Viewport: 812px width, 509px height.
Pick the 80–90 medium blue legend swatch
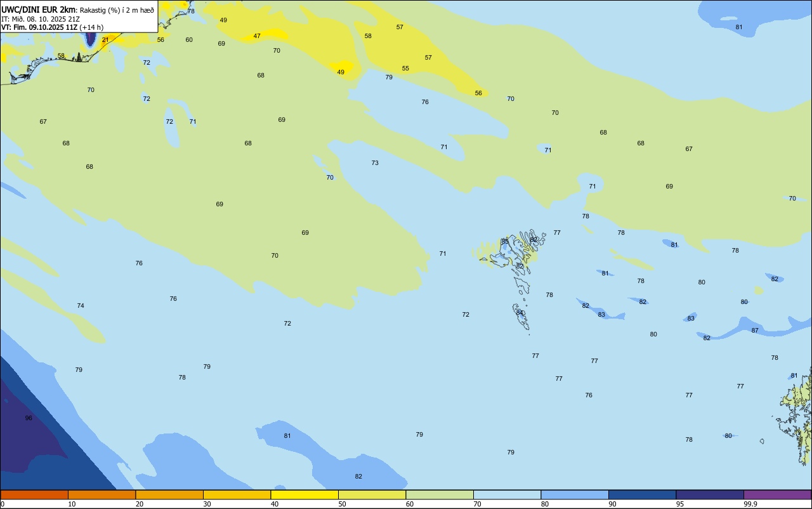click(575, 494)
